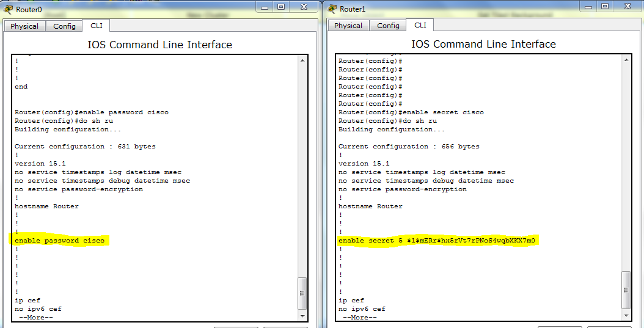The width and height of the screenshot is (644, 328).
Task: Select the CLI tab in Router0
Action: [97, 26]
